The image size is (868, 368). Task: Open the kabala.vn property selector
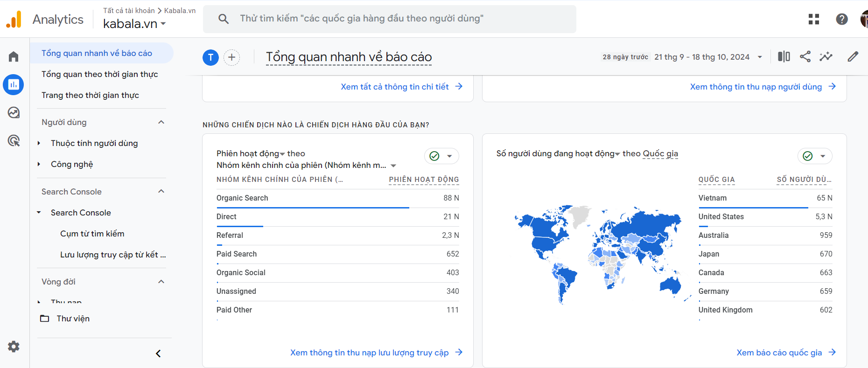coord(134,24)
